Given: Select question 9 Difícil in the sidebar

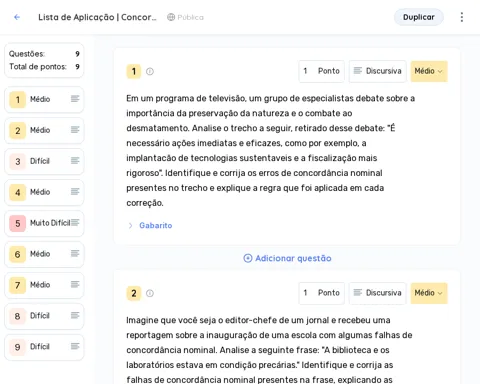Looking at the screenshot, I should [44, 347].
